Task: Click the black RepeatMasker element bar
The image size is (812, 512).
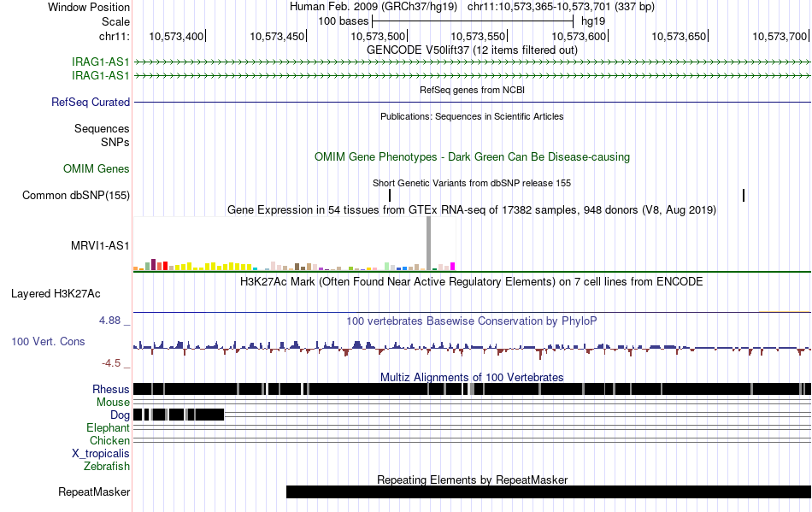Action: click(x=549, y=491)
